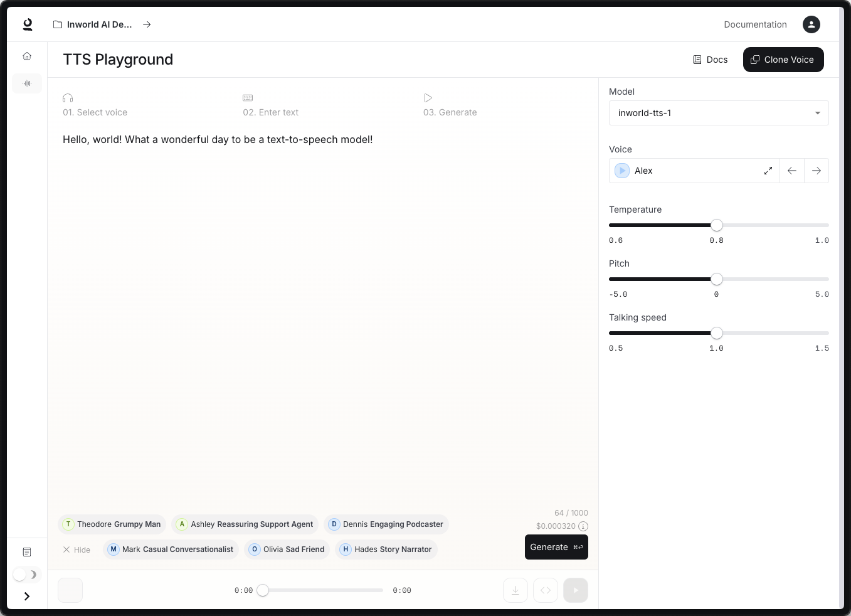Viewport: 851px width, 616px height.
Task: Download the generated audio
Action: [x=515, y=590]
